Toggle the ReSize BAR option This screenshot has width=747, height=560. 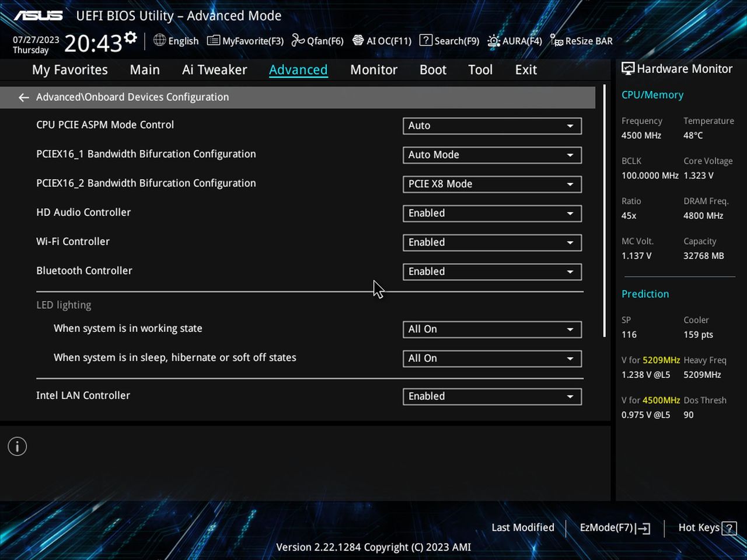point(582,41)
